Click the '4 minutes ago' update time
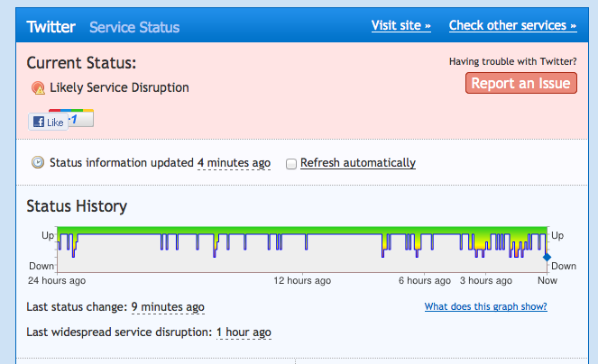The width and height of the screenshot is (598, 364). [234, 163]
